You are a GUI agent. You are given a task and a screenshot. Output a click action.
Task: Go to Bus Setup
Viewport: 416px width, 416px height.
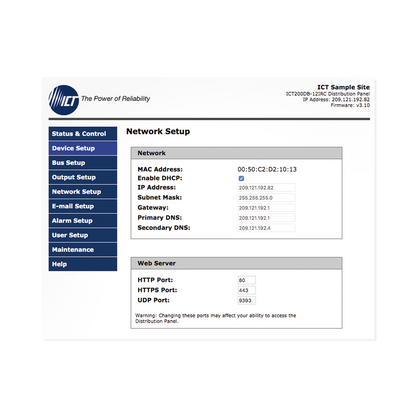click(x=83, y=163)
